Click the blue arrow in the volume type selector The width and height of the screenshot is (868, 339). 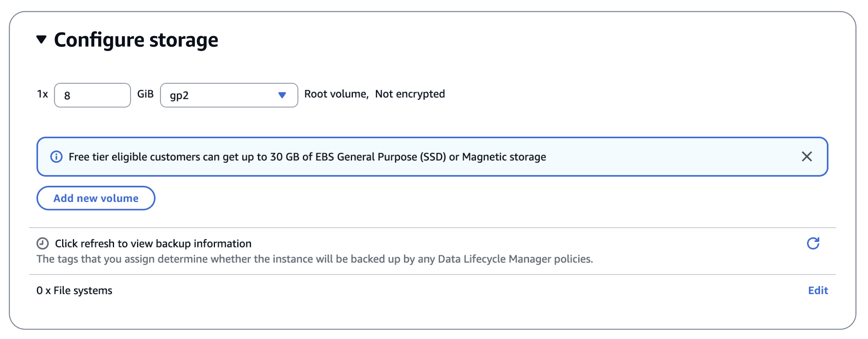point(282,95)
